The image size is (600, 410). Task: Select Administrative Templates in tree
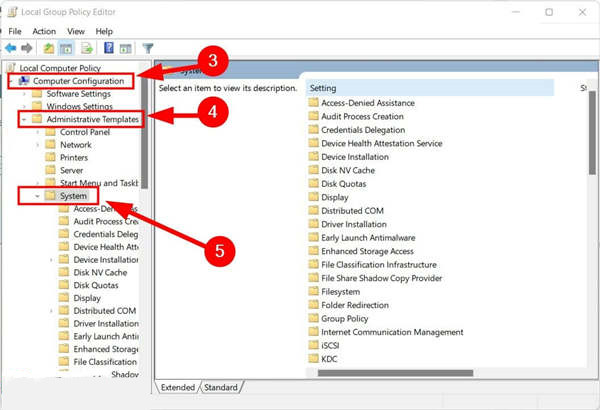(x=93, y=119)
